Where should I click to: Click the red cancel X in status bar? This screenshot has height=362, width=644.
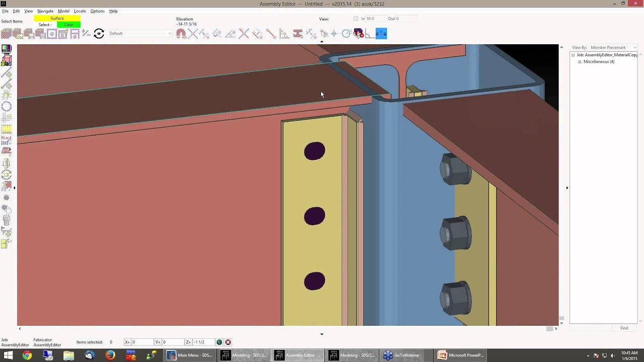click(228, 342)
